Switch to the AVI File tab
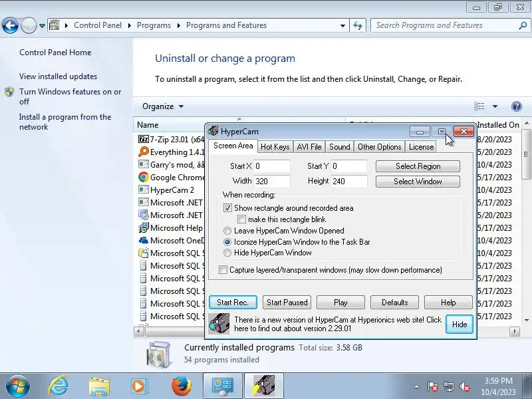This screenshot has width=532, height=399. click(309, 147)
